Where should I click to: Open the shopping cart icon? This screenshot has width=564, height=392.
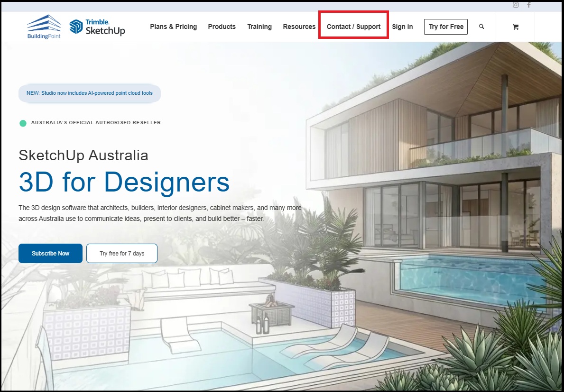(516, 27)
